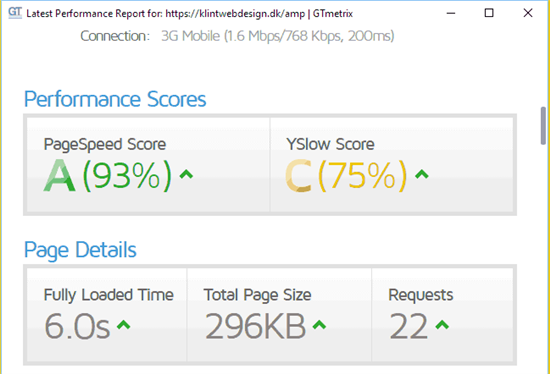The image size is (550, 374).
Task: Select the Performance Scores heading
Action: (x=115, y=99)
